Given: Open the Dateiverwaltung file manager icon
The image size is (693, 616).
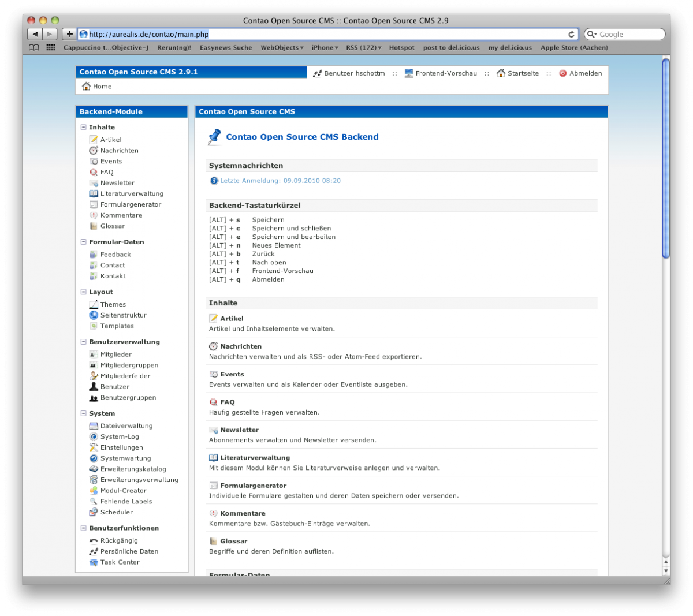Looking at the screenshot, I should [94, 425].
